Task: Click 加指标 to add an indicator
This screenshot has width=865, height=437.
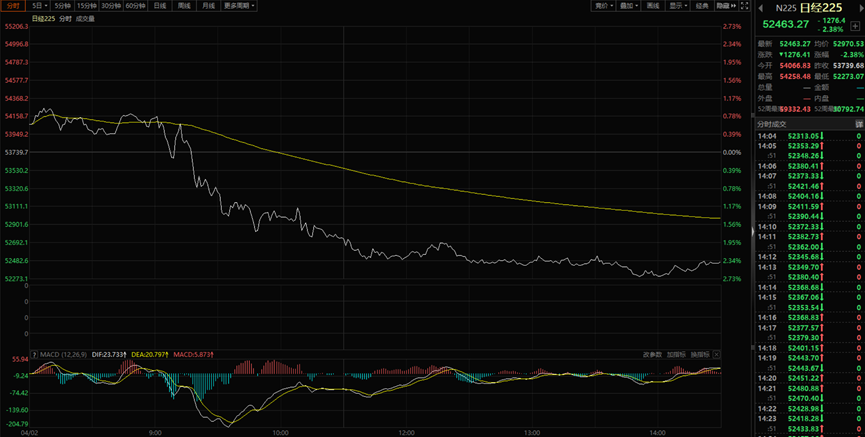Action: click(676, 354)
